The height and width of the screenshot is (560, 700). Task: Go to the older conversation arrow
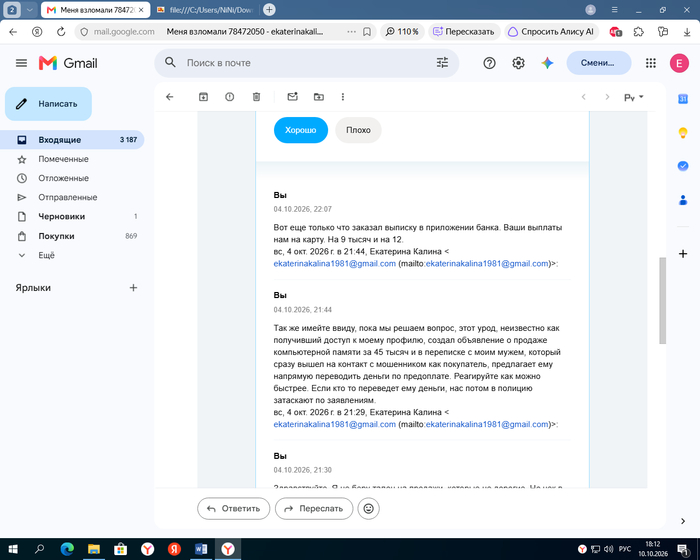pyautogui.click(x=607, y=97)
